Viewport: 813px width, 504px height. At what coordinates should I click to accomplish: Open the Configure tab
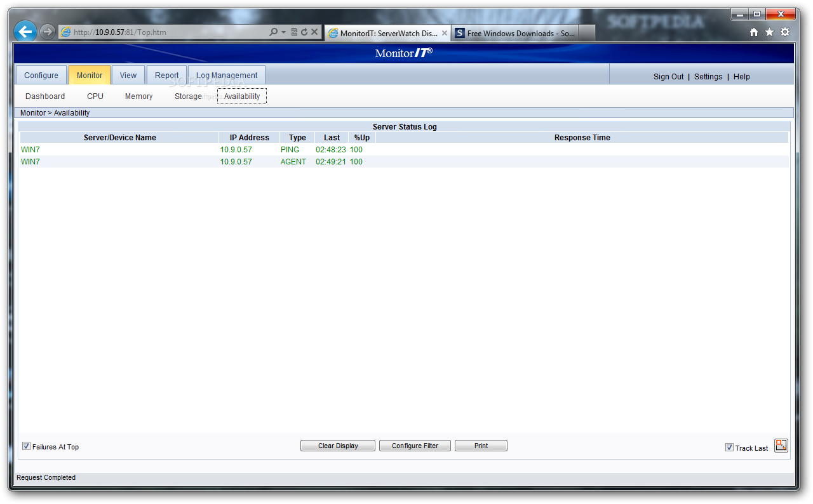coord(41,75)
